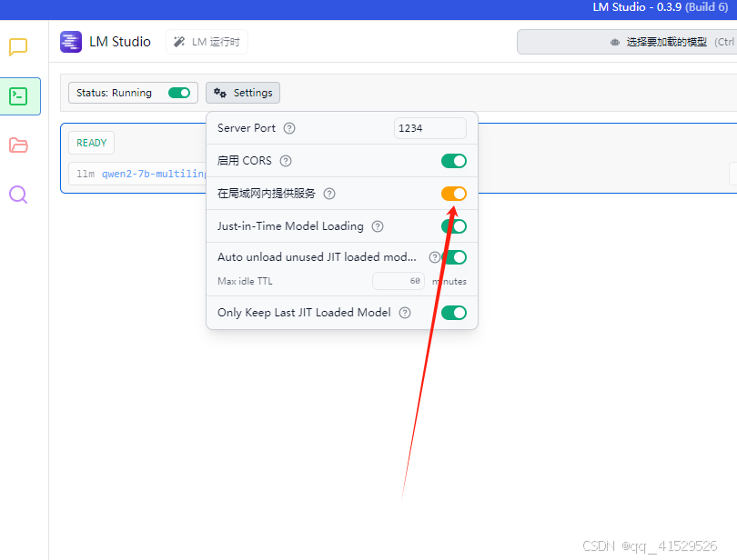737x560 pixels.
Task: Click the READY status badge
Action: (92, 143)
